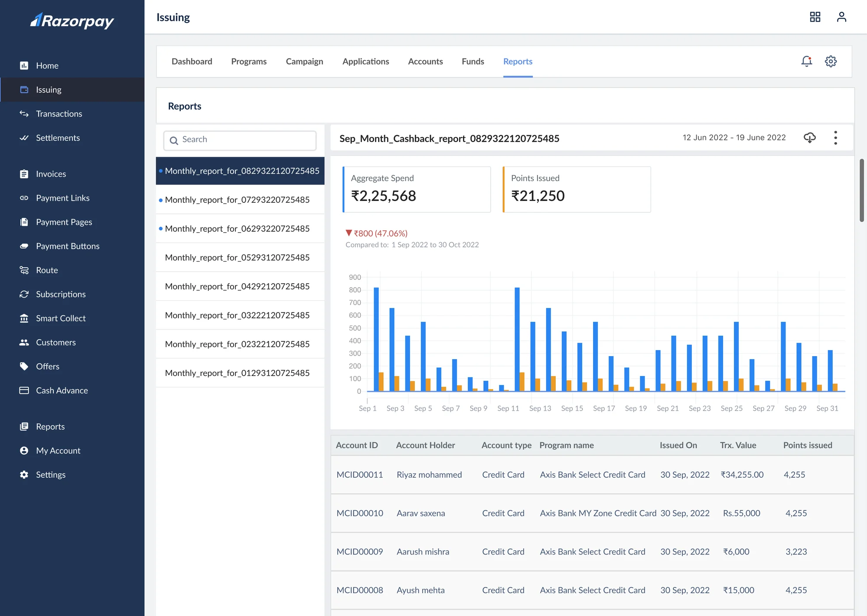Click the Payment Links chain icon
867x616 pixels.
click(24, 198)
